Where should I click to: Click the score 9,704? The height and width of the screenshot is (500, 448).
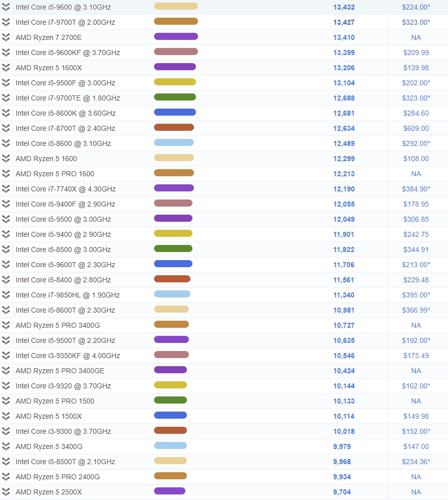[342, 492]
